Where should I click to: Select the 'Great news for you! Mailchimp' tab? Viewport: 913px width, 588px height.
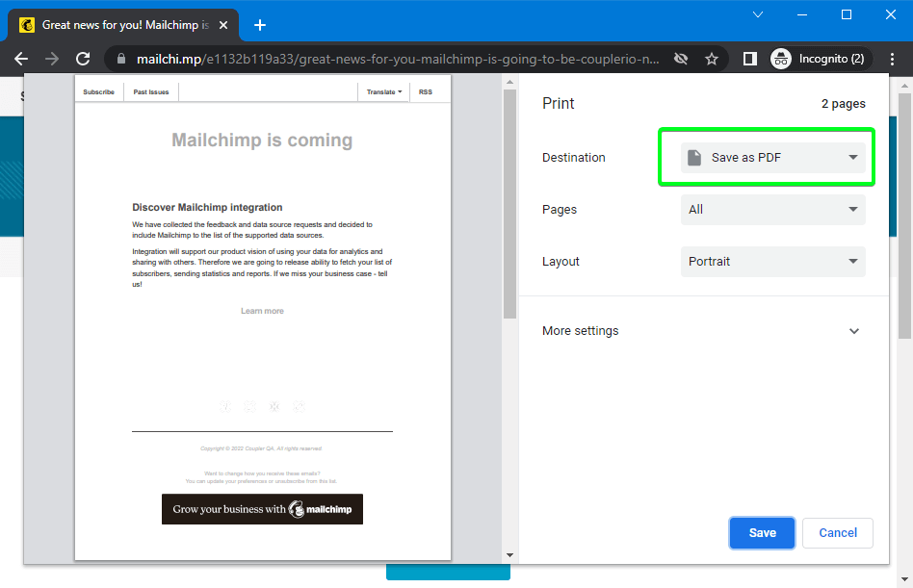pos(123,25)
